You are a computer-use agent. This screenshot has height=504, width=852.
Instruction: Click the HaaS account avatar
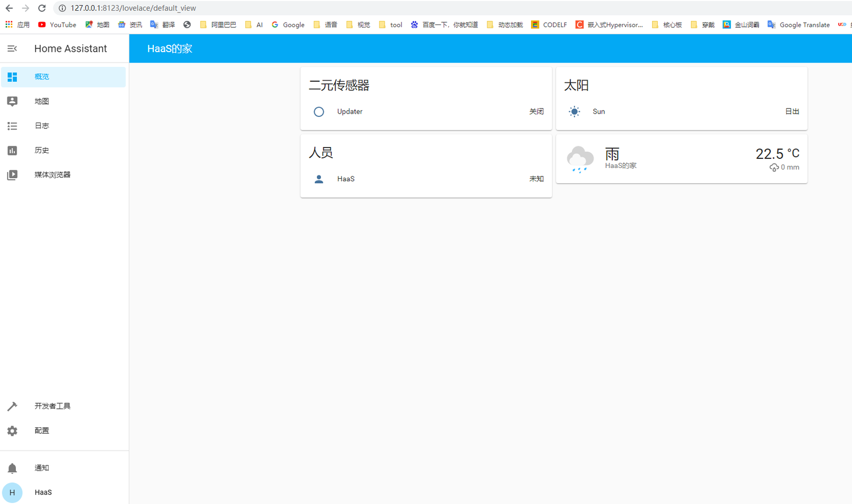[12, 492]
